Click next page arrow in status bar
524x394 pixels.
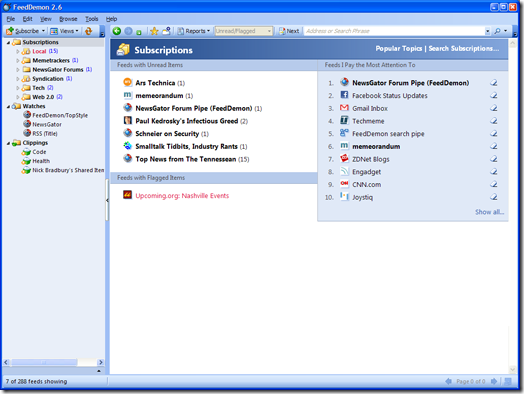(x=494, y=381)
